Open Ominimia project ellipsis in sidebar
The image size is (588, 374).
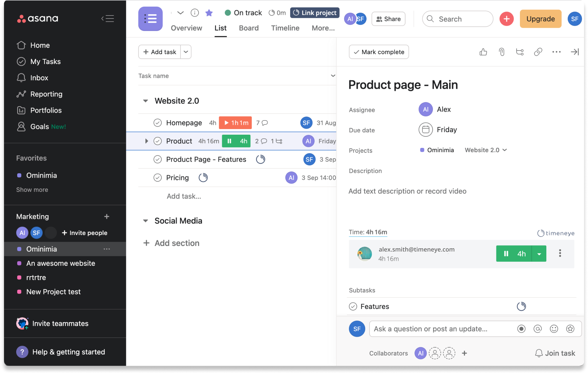pos(107,249)
